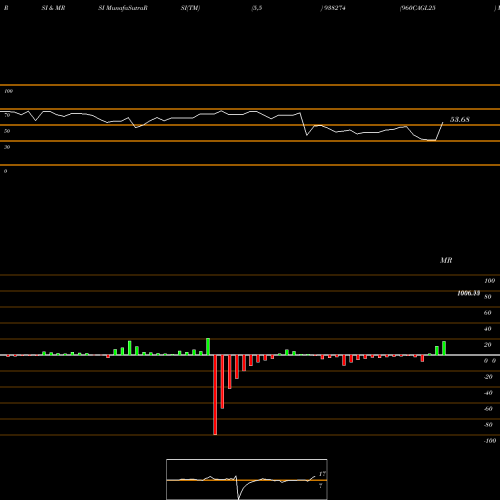The height and width of the screenshot is (500, 500).
Task: Click the value 17 in the mini chart
Action: pos(322,474)
